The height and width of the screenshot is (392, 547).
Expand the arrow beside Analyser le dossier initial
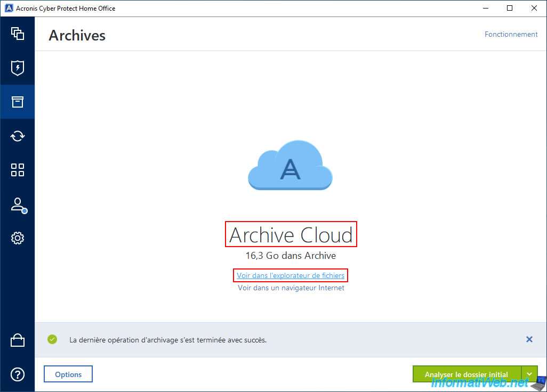click(529, 374)
